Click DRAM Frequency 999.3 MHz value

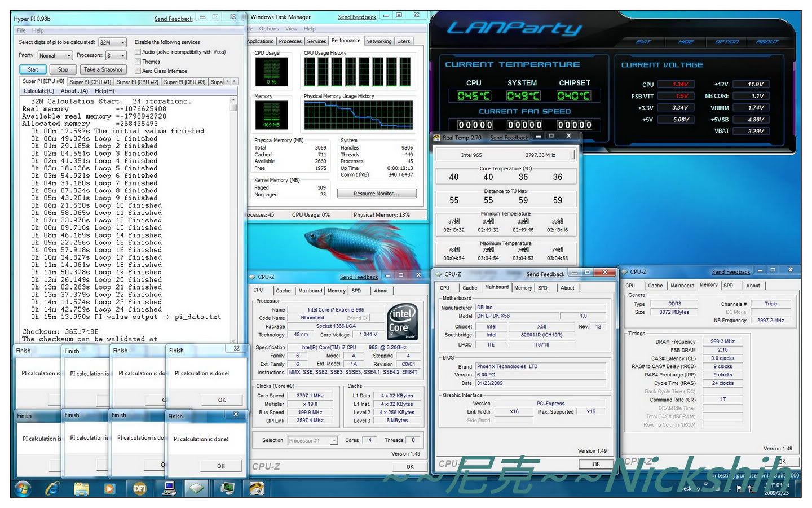click(722, 341)
